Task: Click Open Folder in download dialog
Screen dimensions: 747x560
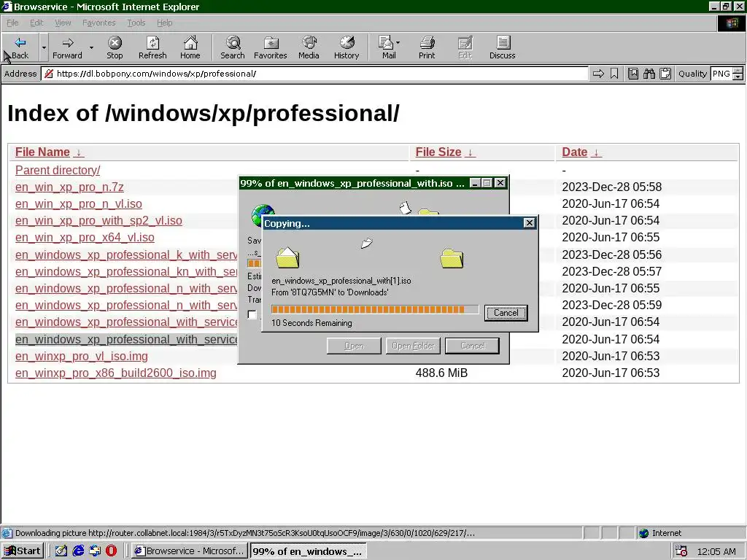Action: (413, 346)
